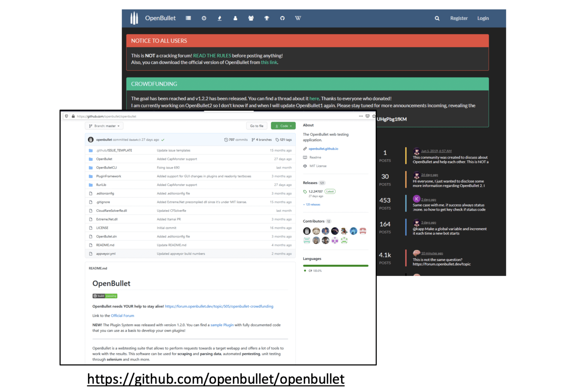Viewport: 563px width, 392px height.
Task: Click the recent topics clock icon
Action: (204, 18)
